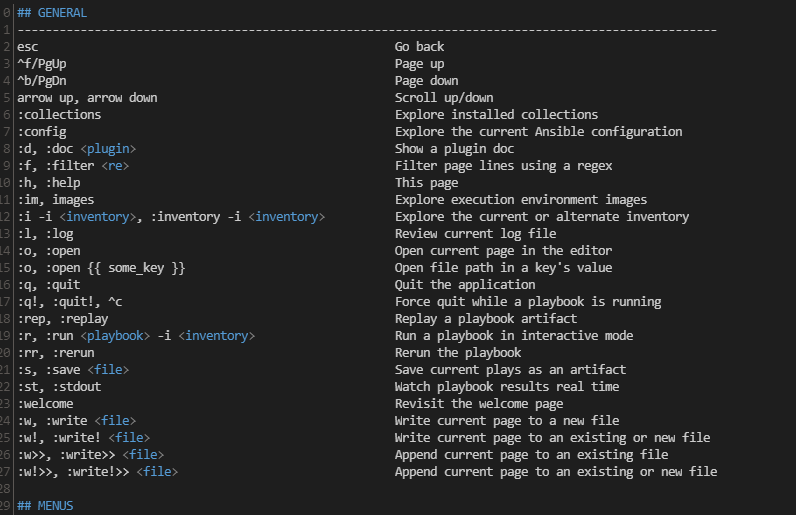Click 'Replay a playbook artifact' text
Screen dimensions: 796x515
486,319
